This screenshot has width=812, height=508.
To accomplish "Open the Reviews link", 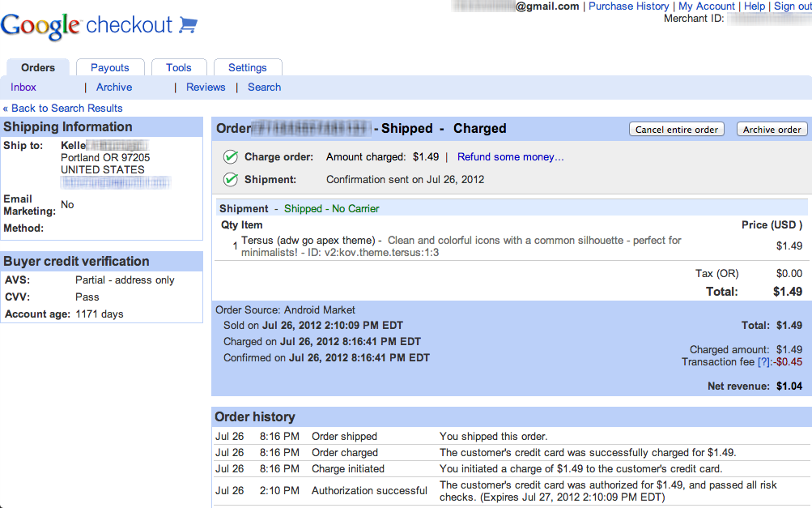I will point(206,88).
